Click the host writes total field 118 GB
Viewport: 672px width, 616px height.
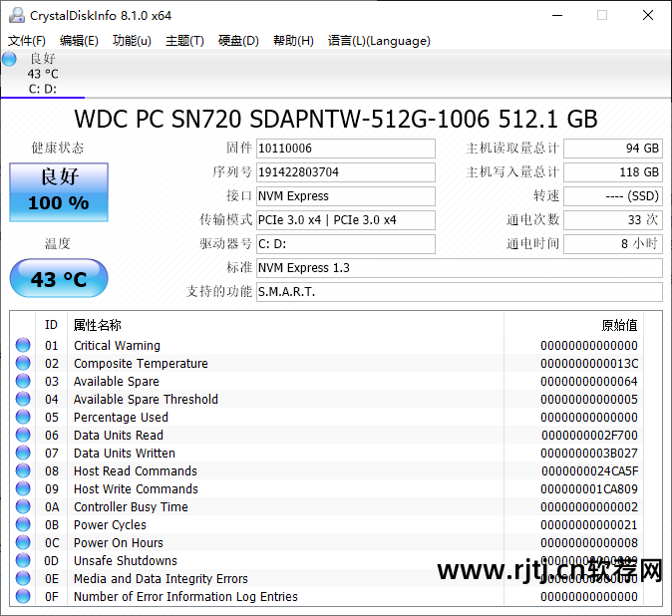click(x=613, y=172)
